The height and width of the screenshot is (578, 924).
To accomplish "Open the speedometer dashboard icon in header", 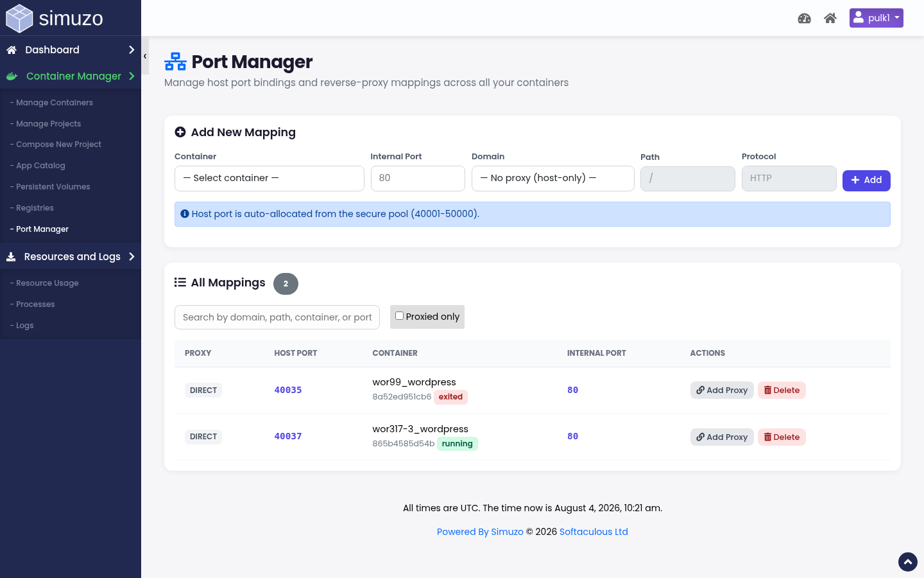I will (804, 18).
